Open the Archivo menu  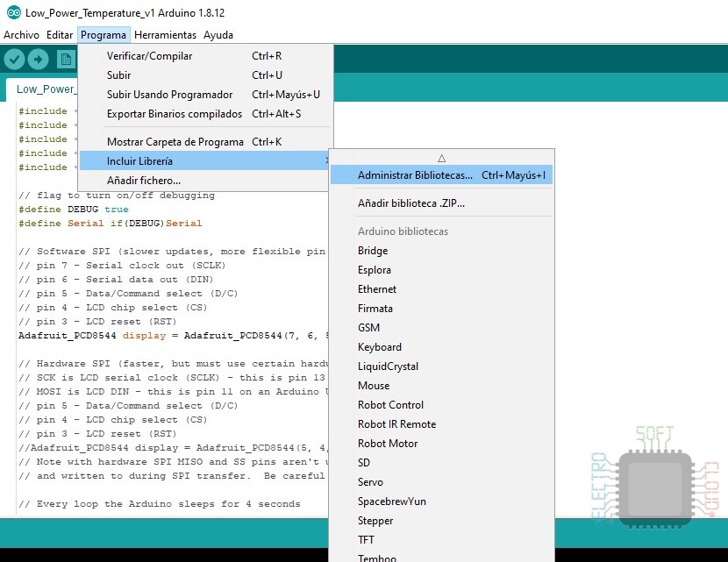click(21, 35)
